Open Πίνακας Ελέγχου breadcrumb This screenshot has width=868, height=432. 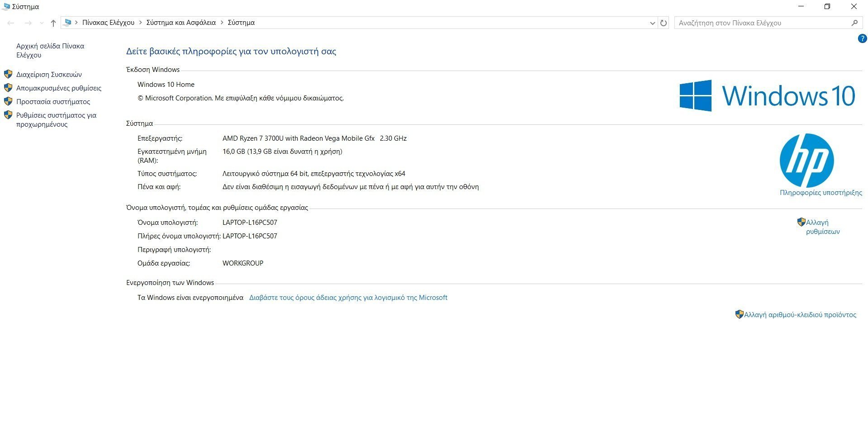(x=108, y=23)
